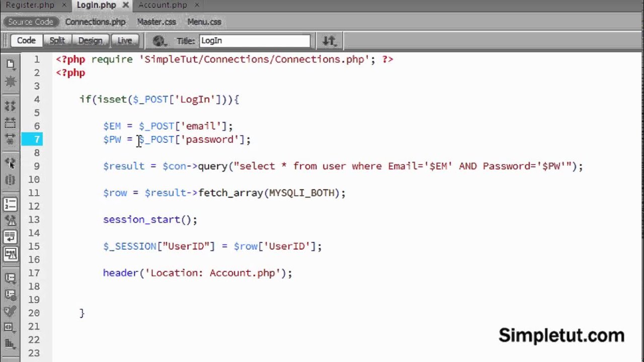This screenshot has width=644, height=362.
Task: Switch to Code view
Action: 26,41
